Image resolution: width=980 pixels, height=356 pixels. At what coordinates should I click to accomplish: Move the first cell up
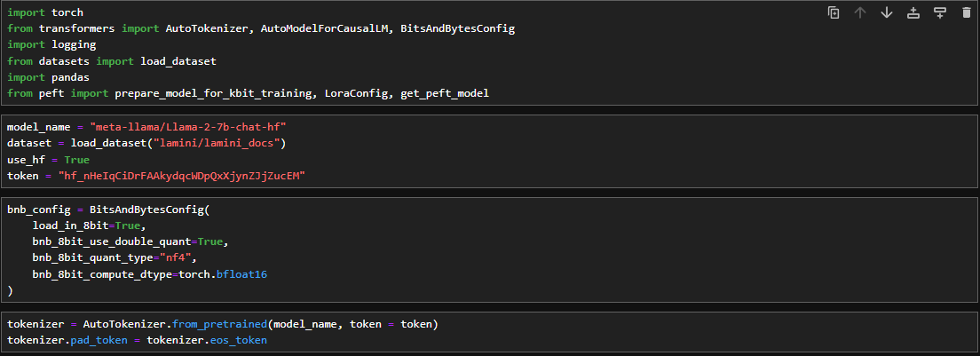859,12
